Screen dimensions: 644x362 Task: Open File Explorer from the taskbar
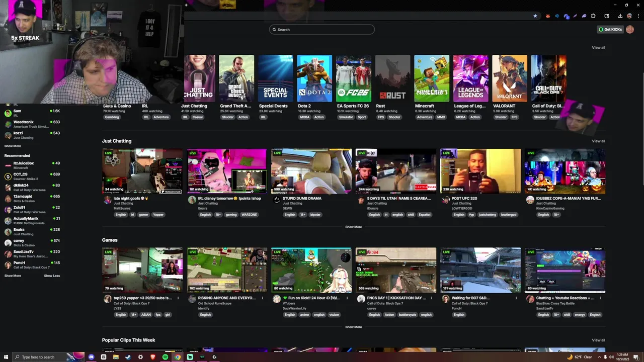(x=116, y=357)
